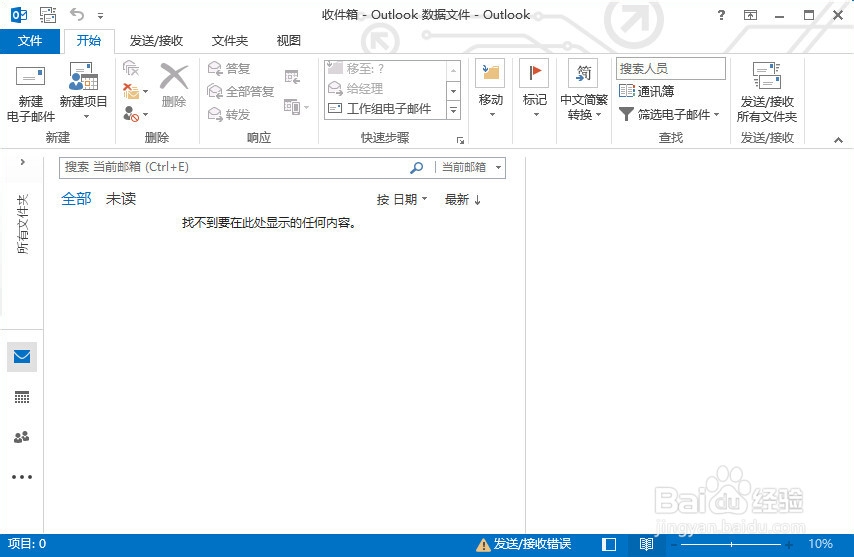Click the 转发 forward button

[229, 114]
